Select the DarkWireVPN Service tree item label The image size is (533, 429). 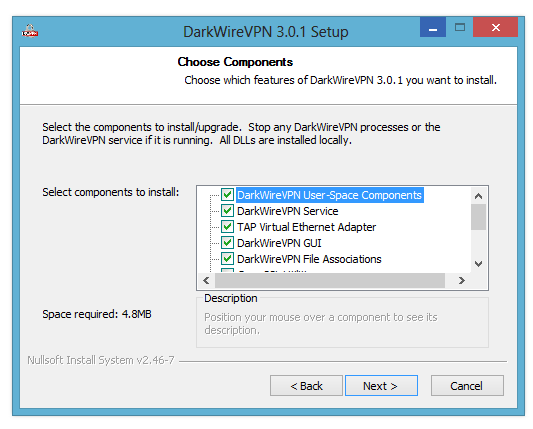click(288, 211)
